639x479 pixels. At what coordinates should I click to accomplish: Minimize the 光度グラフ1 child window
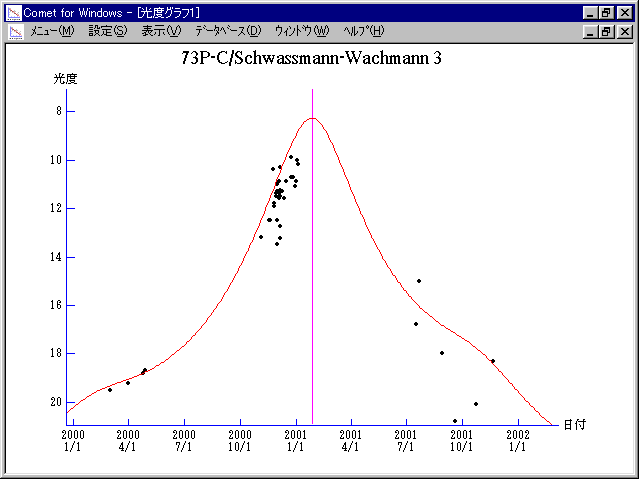click(x=590, y=31)
